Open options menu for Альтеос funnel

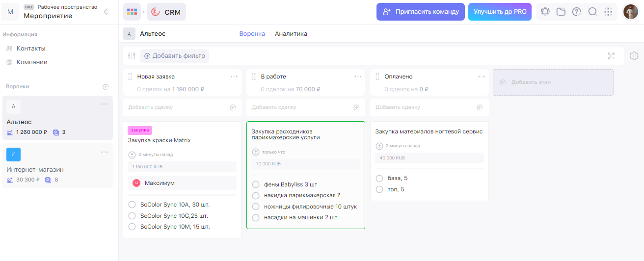pos(105,104)
